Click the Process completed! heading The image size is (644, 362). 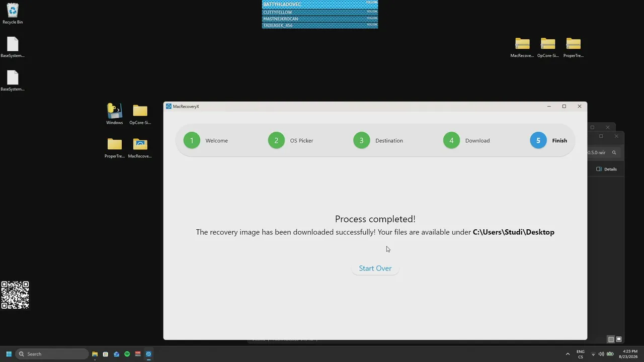(x=375, y=219)
